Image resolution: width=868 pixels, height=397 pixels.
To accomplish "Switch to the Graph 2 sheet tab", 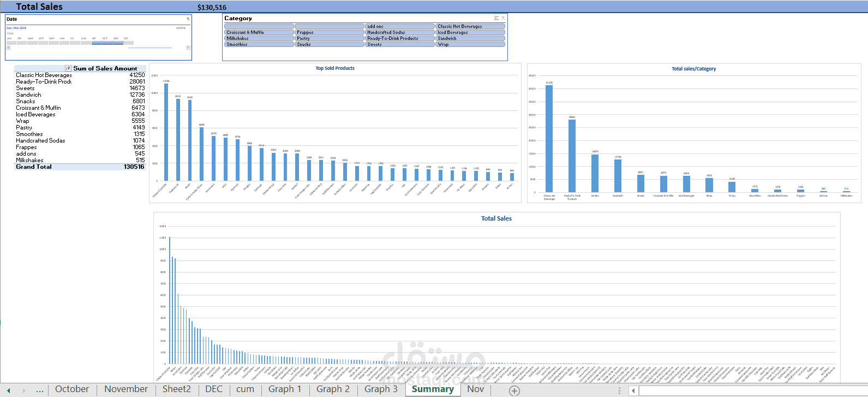I will coord(333,389).
